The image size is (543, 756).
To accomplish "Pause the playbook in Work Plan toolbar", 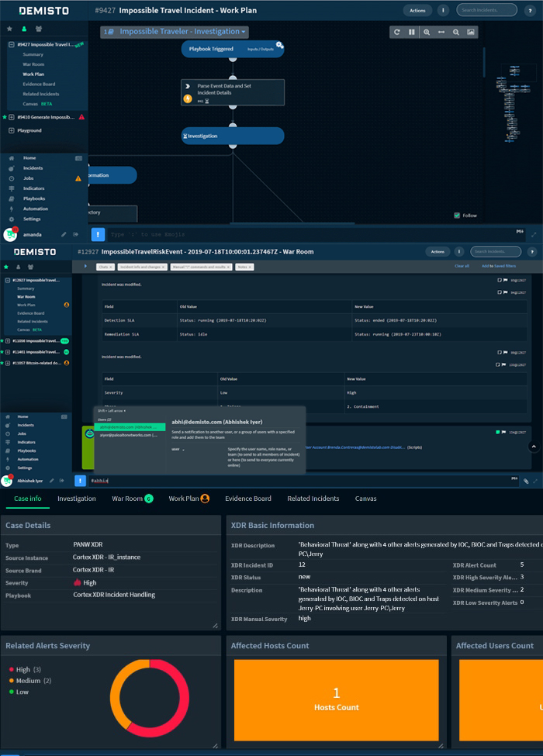I will 411,33.
